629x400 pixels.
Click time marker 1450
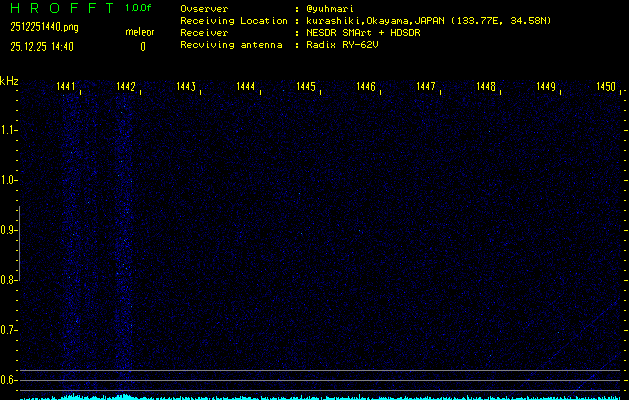pos(606,86)
